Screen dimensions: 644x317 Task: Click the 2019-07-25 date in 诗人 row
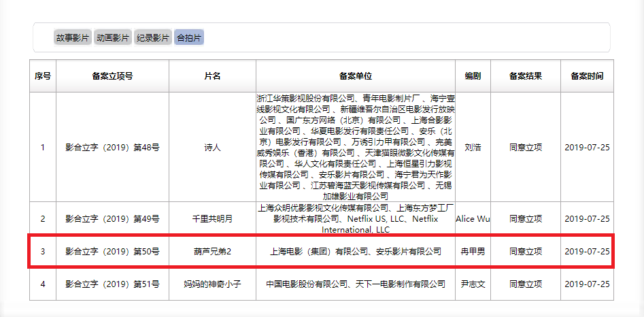point(588,148)
